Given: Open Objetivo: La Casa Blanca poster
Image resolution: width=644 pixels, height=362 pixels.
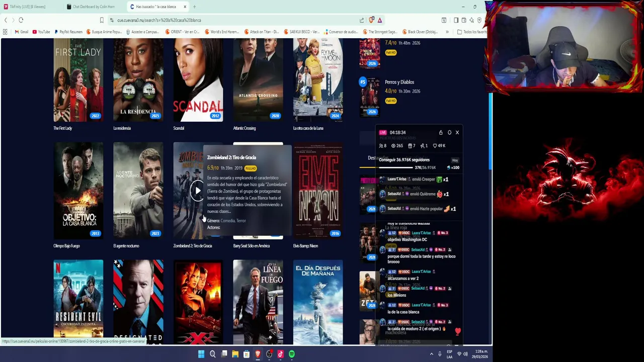Looking at the screenshot, I should [78, 191].
